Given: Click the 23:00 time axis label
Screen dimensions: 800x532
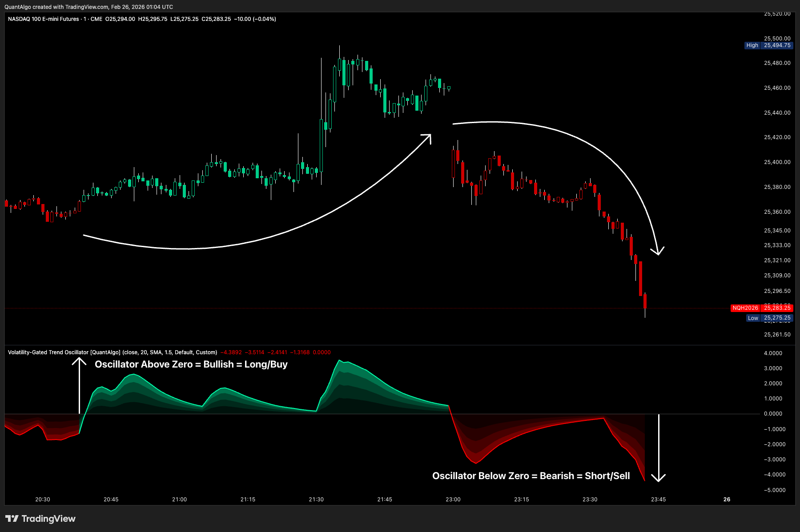Looking at the screenshot, I should (x=453, y=500).
